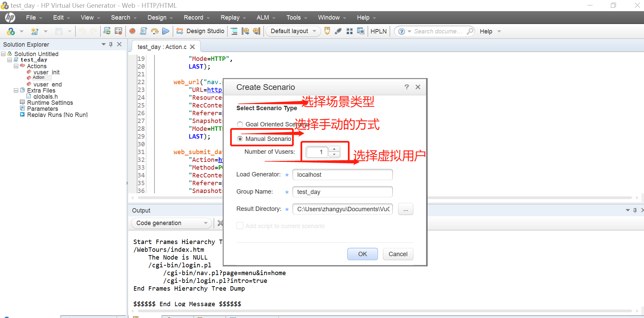644x318 pixels.
Task: Click the Search documentation help icon
Action: click(401, 31)
